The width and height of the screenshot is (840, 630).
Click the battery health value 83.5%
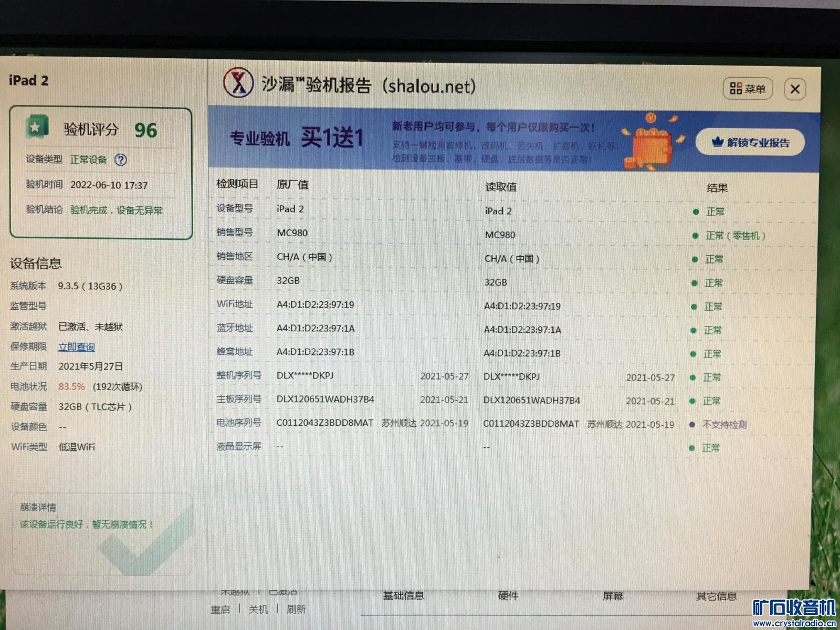pyautogui.click(x=71, y=387)
